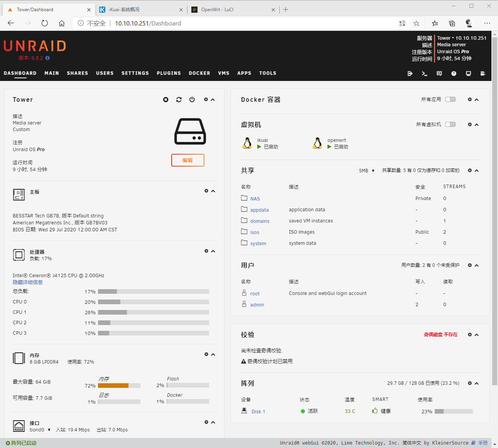The width and height of the screenshot is (498, 448).
Task: Open the feedback icon in header
Action: pyautogui.click(x=439, y=73)
